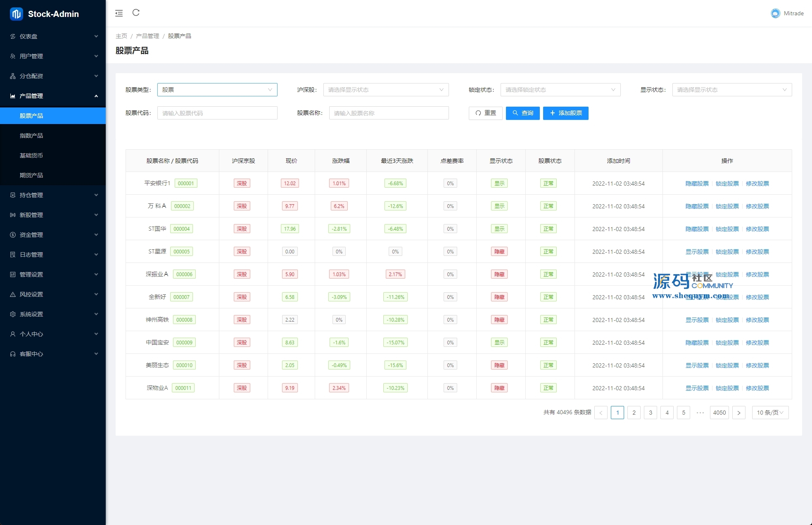Image resolution: width=812 pixels, height=525 pixels.
Task: Open 指数产品 in the sidebar submenu
Action: coord(31,136)
